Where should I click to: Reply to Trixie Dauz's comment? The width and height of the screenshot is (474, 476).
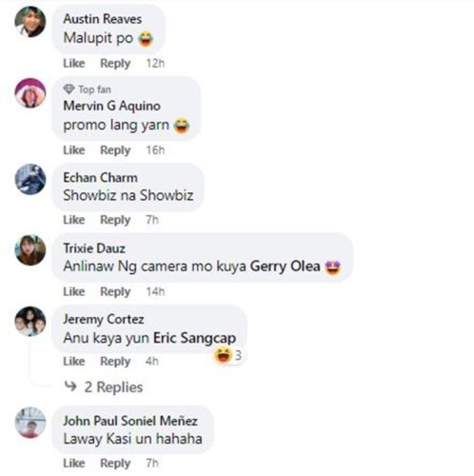(115, 291)
